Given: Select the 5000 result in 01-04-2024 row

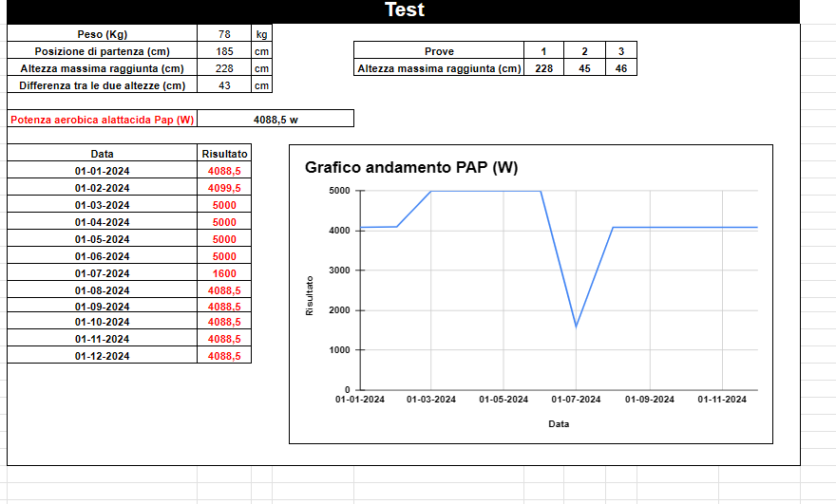Looking at the screenshot, I should click(224, 221).
